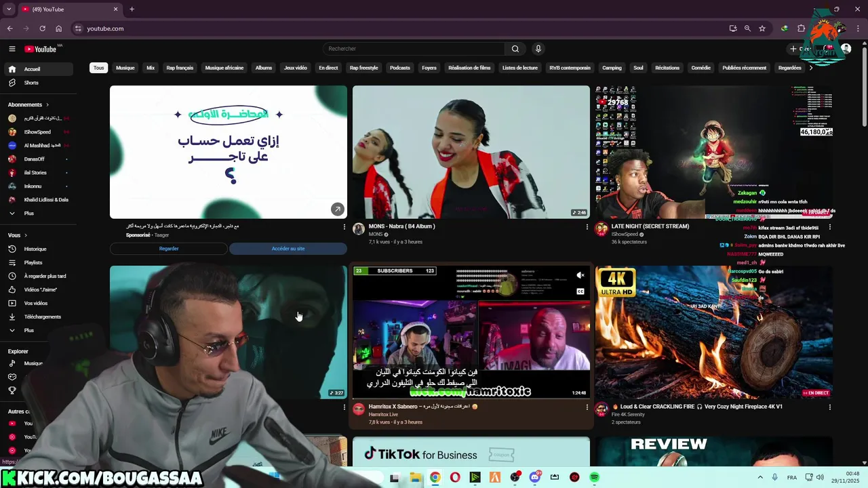Select the Podcasts chip

[400, 68]
